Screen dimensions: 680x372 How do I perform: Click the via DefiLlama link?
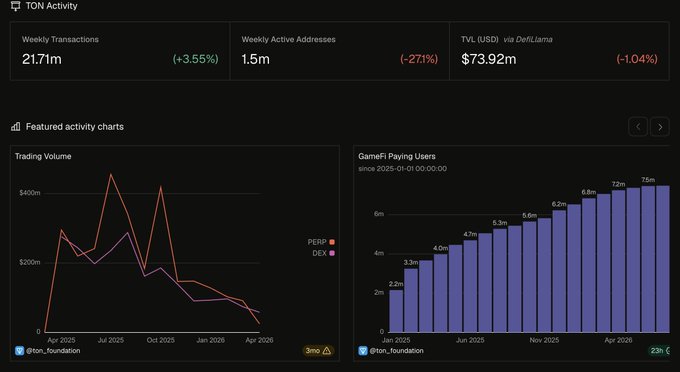point(528,39)
